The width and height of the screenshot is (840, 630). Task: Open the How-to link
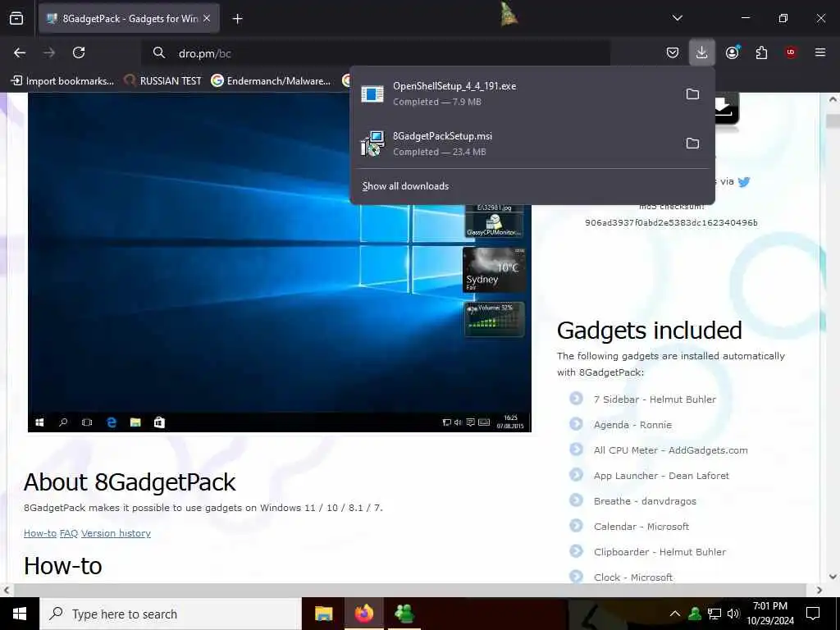(x=40, y=533)
